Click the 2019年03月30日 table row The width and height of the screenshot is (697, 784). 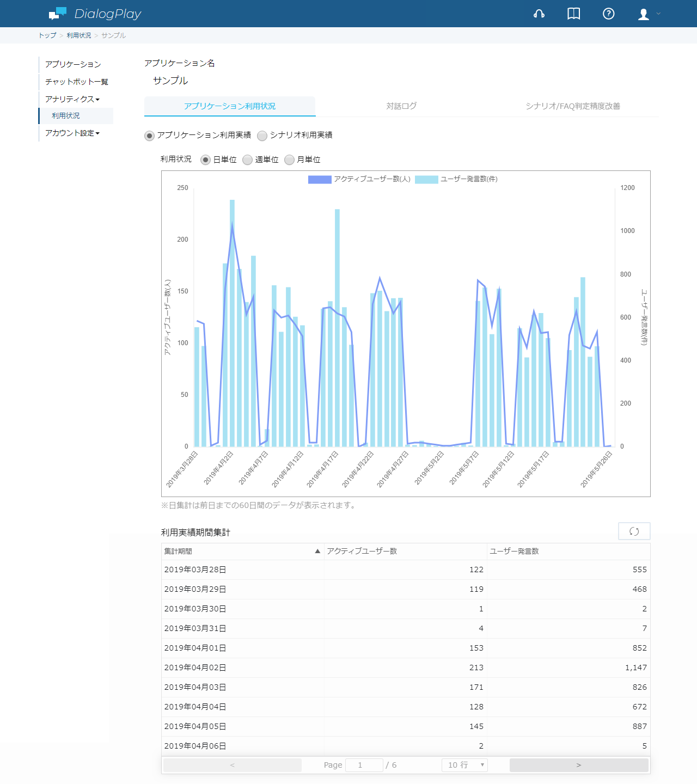pos(406,609)
